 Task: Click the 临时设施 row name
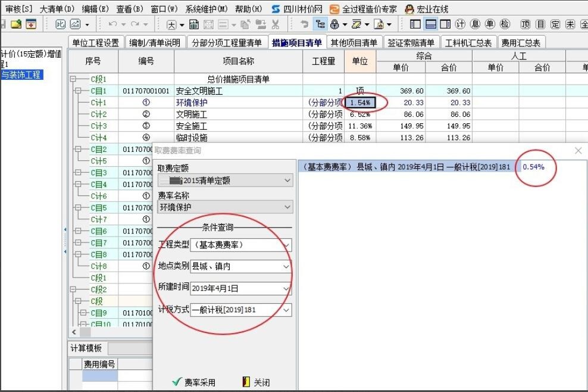point(192,138)
